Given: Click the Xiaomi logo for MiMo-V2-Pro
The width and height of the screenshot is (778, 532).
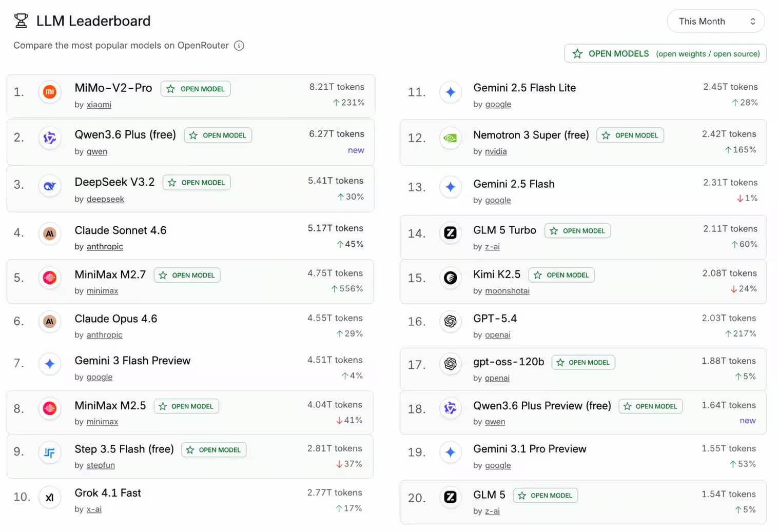Looking at the screenshot, I should (50, 92).
